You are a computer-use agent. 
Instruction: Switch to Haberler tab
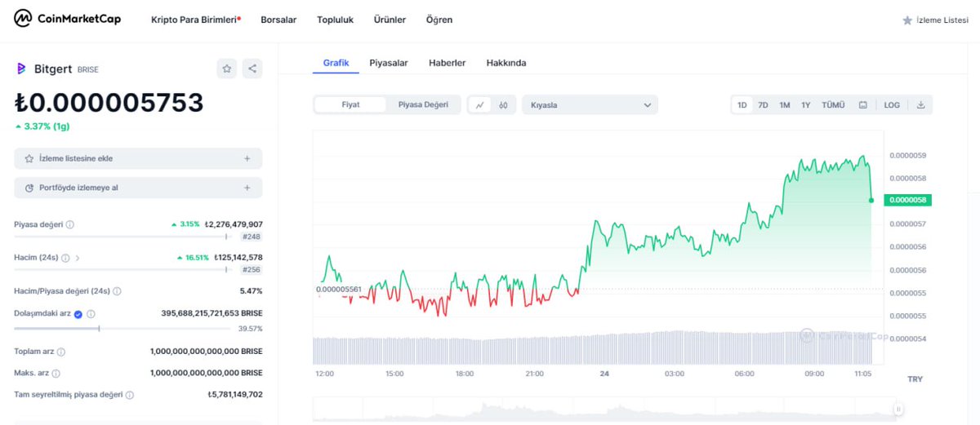click(448, 63)
